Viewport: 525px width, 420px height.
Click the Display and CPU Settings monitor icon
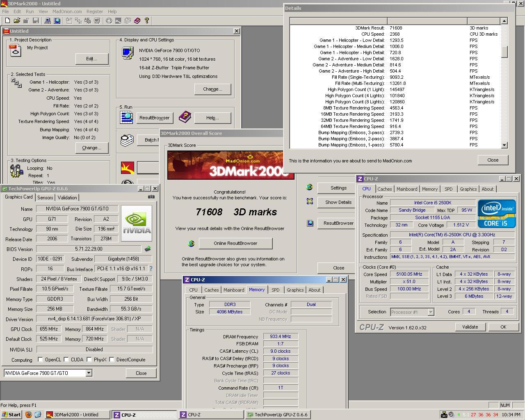coord(128,53)
